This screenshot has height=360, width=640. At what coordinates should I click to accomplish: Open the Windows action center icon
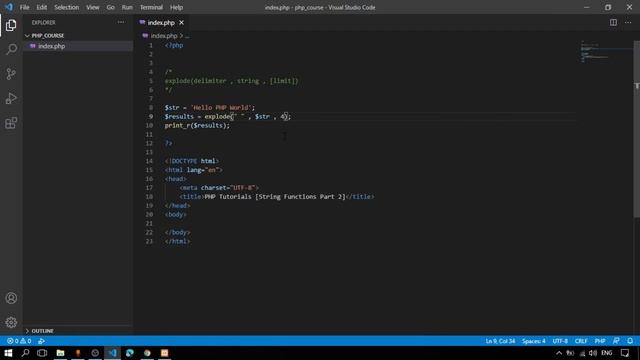625,353
